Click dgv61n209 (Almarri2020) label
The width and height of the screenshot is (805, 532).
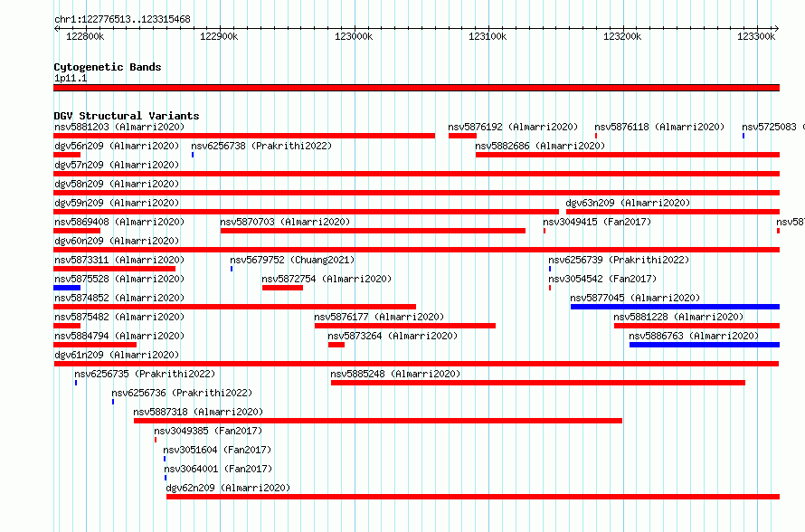pyautogui.click(x=117, y=355)
